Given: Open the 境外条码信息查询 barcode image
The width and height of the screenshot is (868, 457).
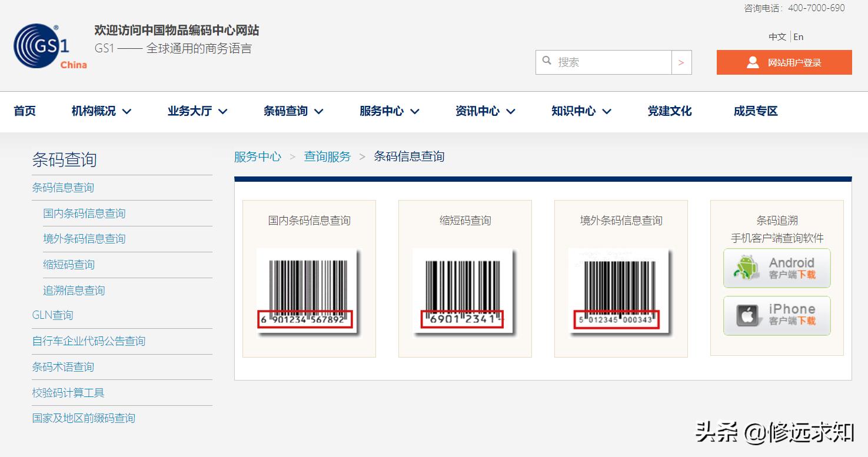Looking at the screenshot, I should [x=620, y=292].
